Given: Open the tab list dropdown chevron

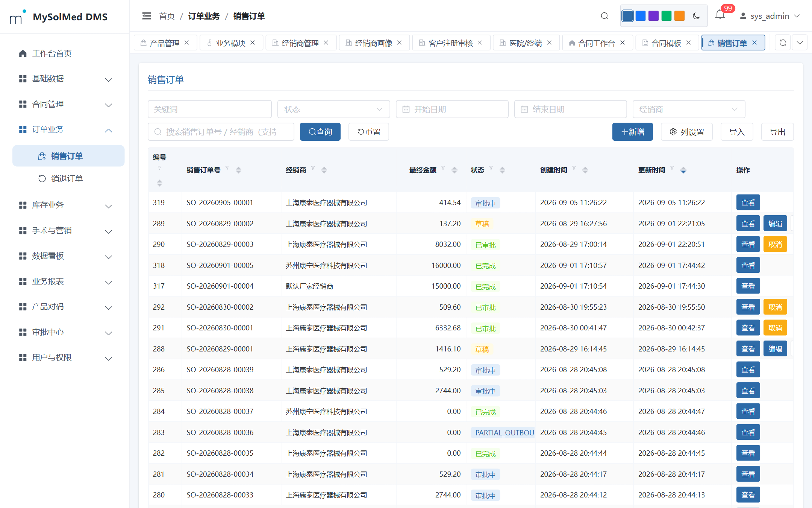Looking at the screenshot, I should pyautogui.click(x=800, y=43).
